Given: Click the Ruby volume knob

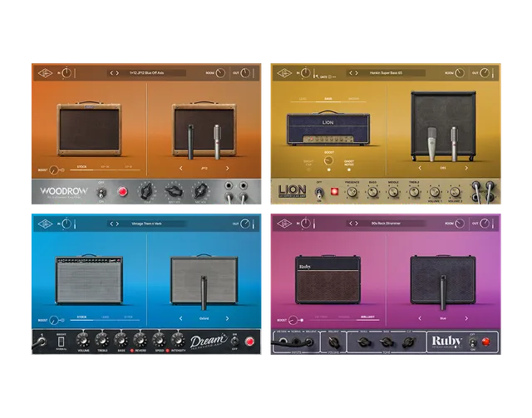Looking at the screenshot, I should [x=334, y=342].
